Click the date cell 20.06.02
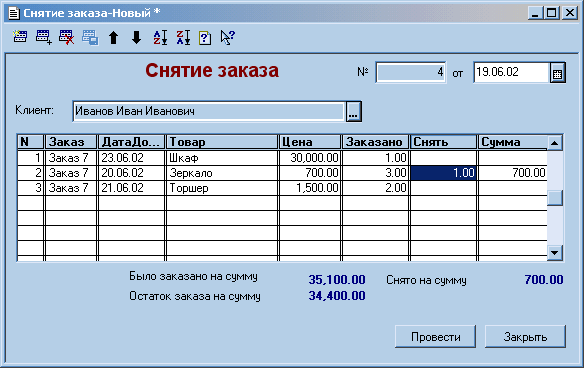This screenshot has width=584, height=368. coord(131,173)
